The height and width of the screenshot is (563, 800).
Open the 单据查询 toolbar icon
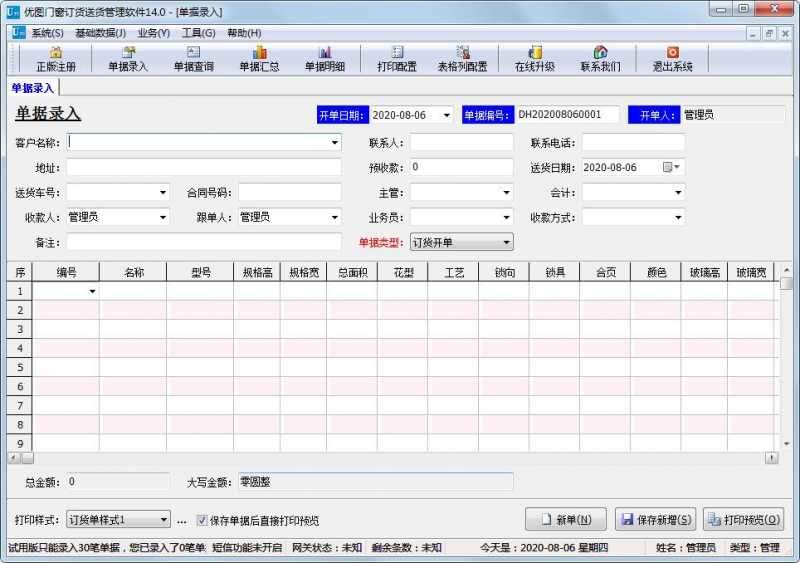pyautogui.click(x=193, y=59)
